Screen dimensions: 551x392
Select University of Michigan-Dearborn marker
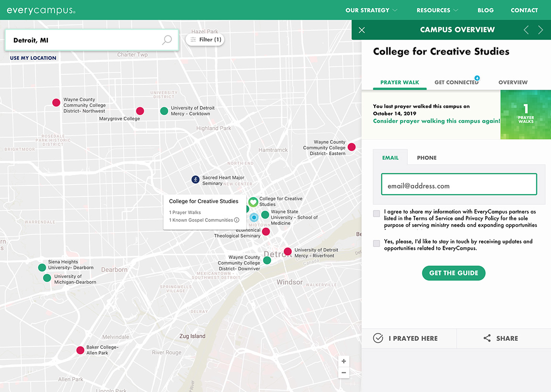tap(47, 278)
